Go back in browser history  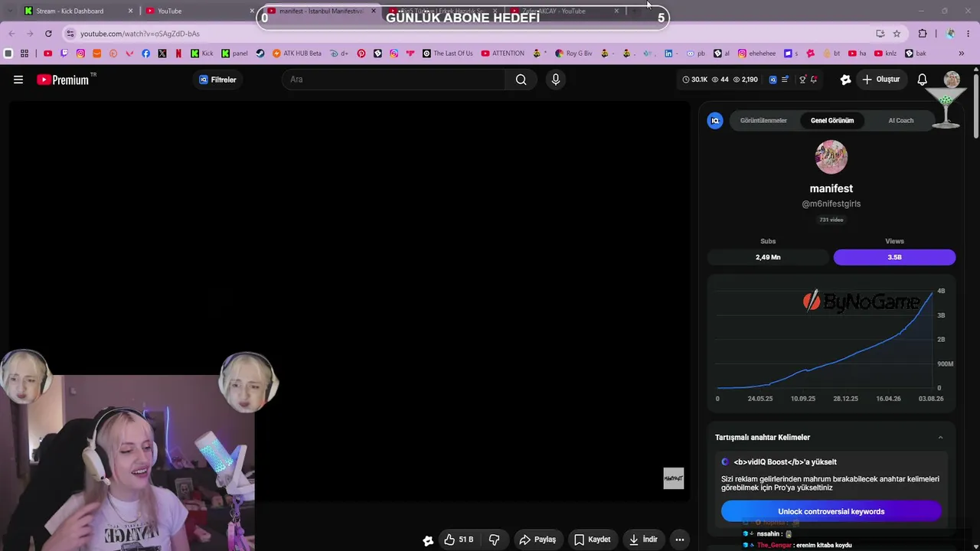pos(11,34)
